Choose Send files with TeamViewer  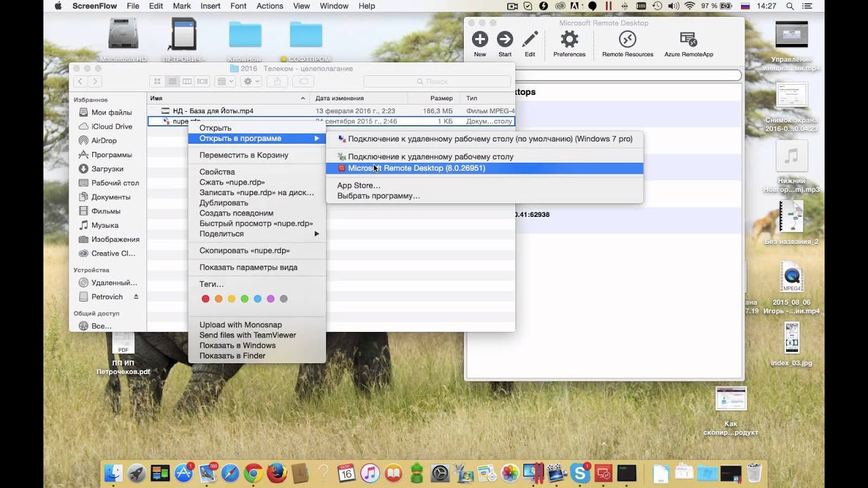coord(257,335)
